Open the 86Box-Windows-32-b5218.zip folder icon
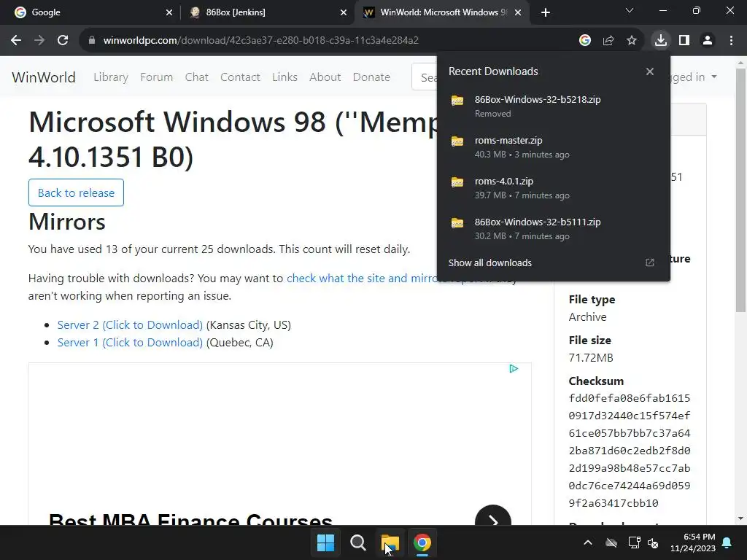747x560 pixels. click(x=457, y=100)
